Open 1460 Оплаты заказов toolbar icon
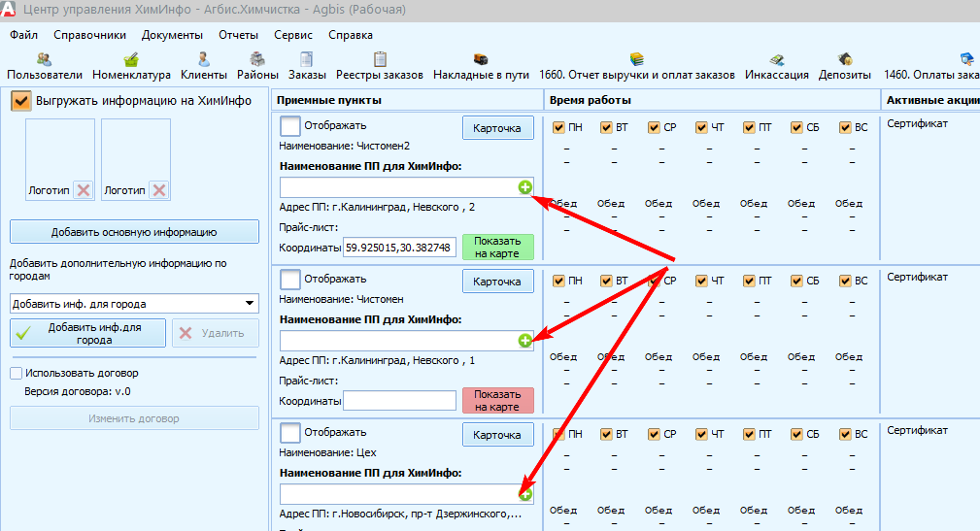Image resolution: width=980 pixels, height=531 pixels. [x=931, y=67]
